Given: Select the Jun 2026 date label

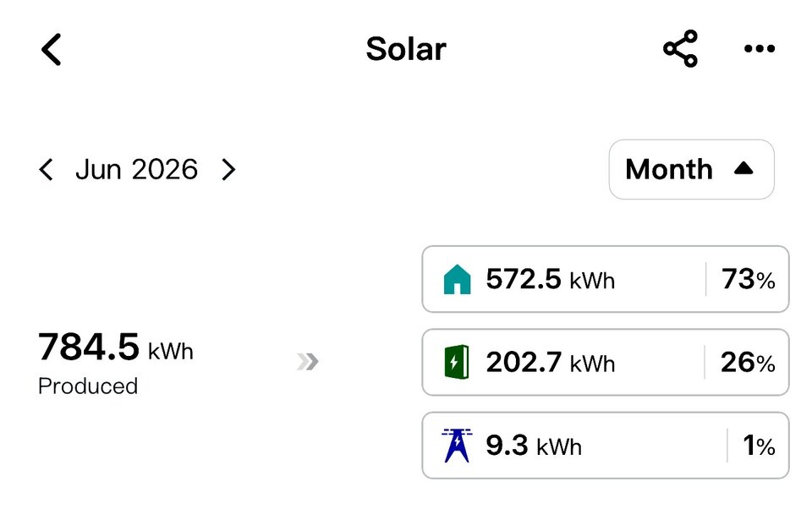Looking at the screenshot, I should tap(137, 169).
